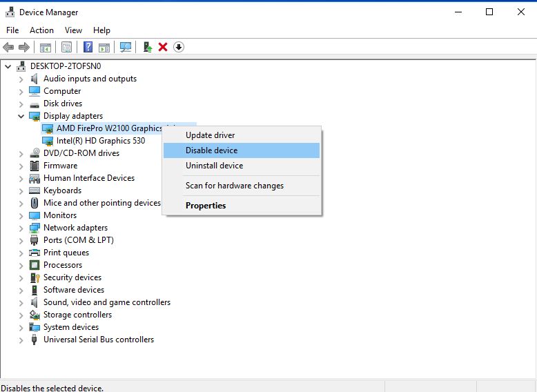Click the DVD/CD-ROM drives disc icon

[x=35, y=153]
